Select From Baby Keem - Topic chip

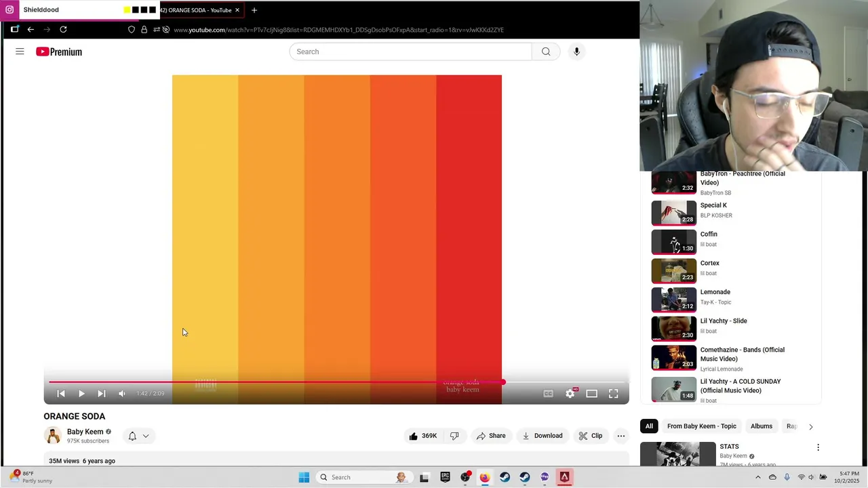pyautogui.click(x=701, y=426)
